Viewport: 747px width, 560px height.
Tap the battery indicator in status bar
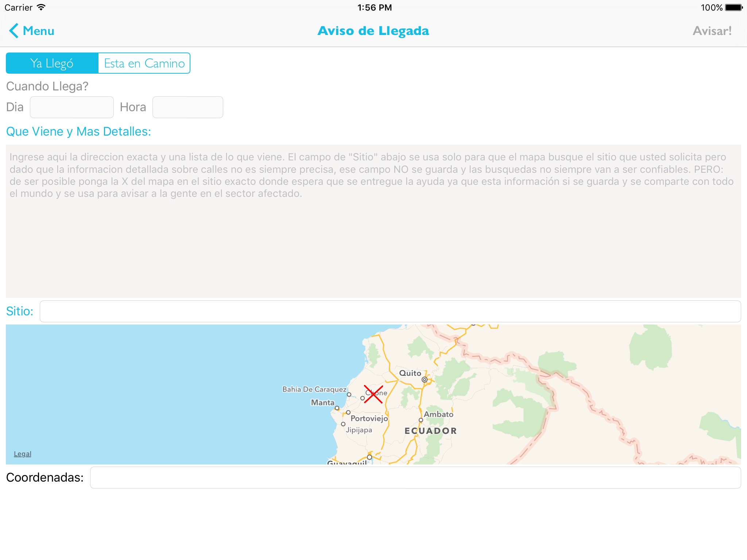click(734, 8)
